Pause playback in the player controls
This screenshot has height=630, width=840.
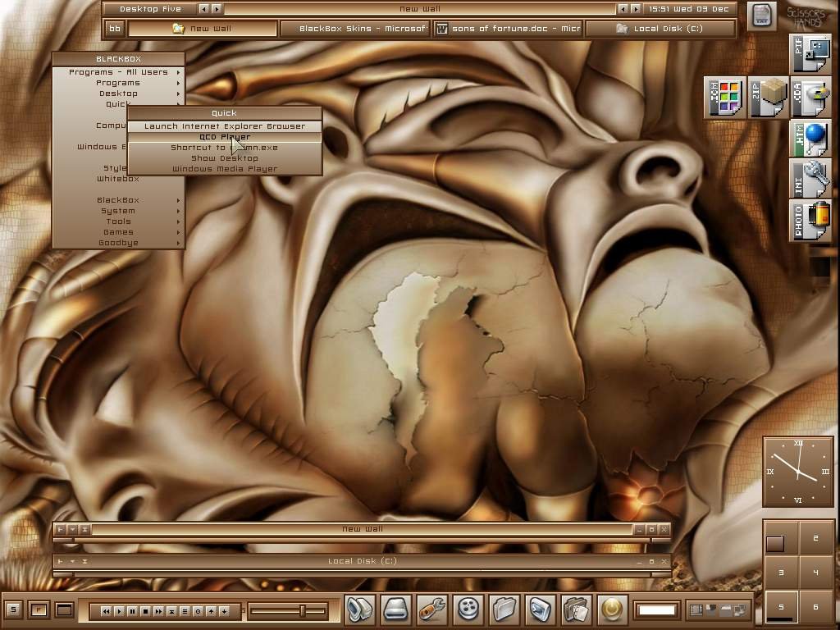coord(132,611)
